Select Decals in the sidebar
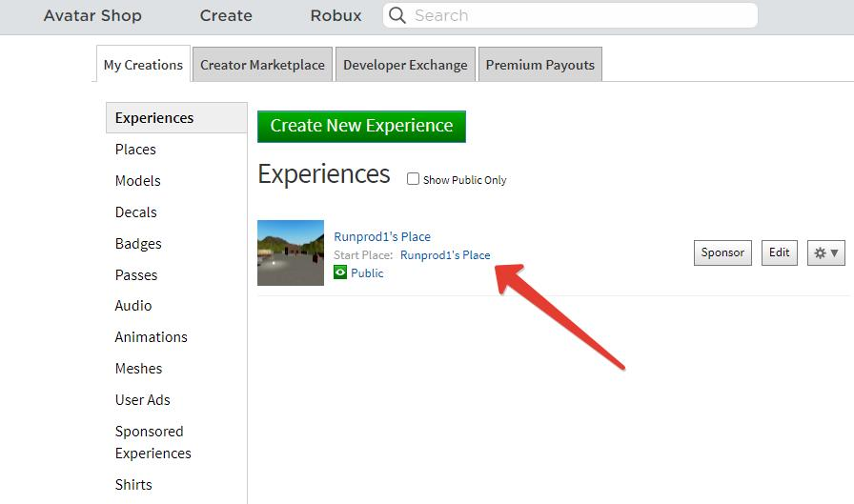Image resolution: width=854 pixels, height=504 pixels. (x=136, y=212)
